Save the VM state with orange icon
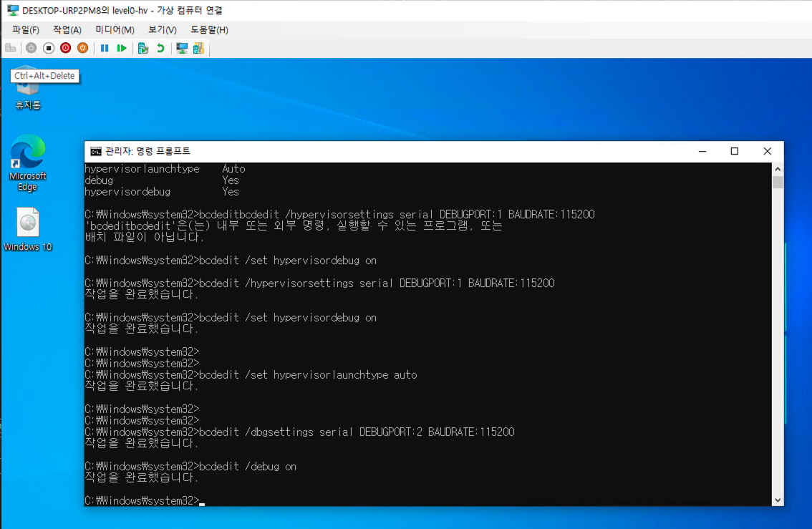The image size is (812, 529). (82, 48)
